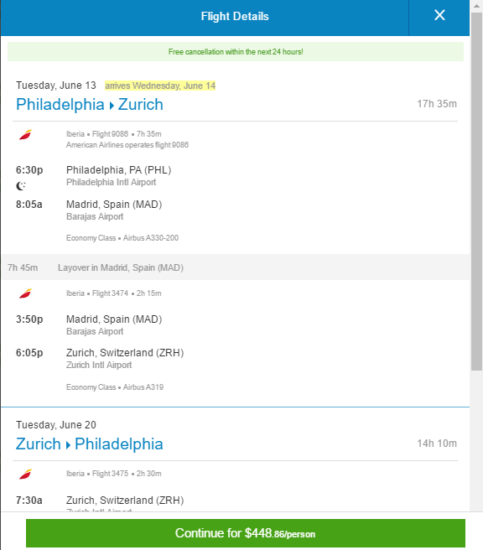
Task: Click the Flight Details title
Action: tap(235, 16)
